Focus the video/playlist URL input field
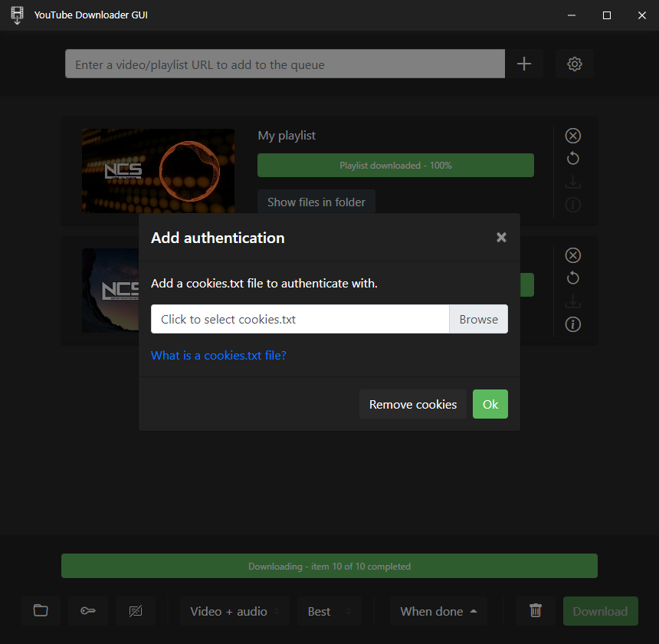Viewport: 659px width, 644px height. coord(285,64)
